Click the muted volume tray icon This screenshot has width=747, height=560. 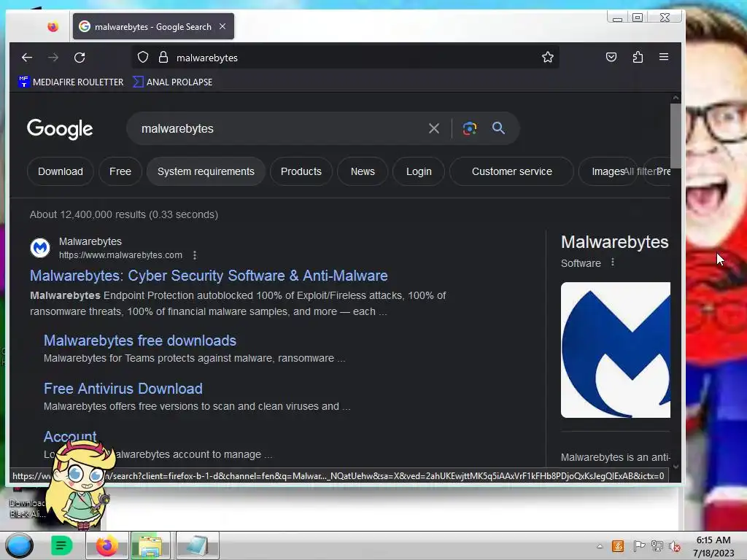click(675, 546)
